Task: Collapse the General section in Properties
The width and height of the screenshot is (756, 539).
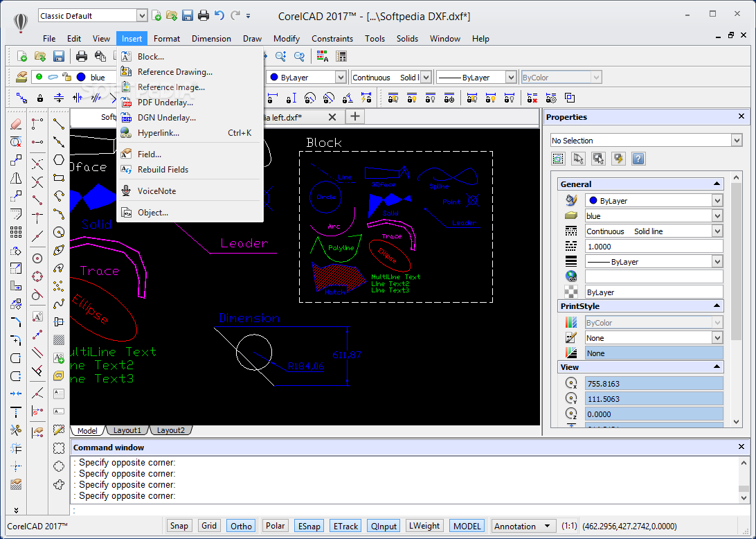Action: (x=717, y=184)
